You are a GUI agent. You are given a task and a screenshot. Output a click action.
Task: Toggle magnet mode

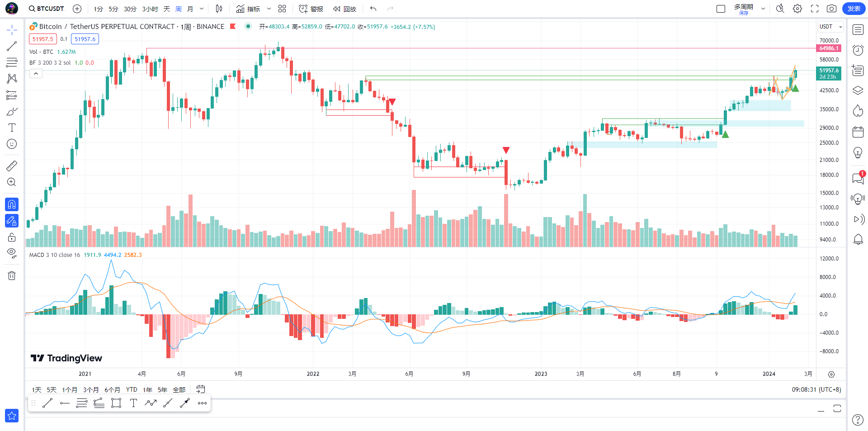pyautogui.click(x=12, y=204)
